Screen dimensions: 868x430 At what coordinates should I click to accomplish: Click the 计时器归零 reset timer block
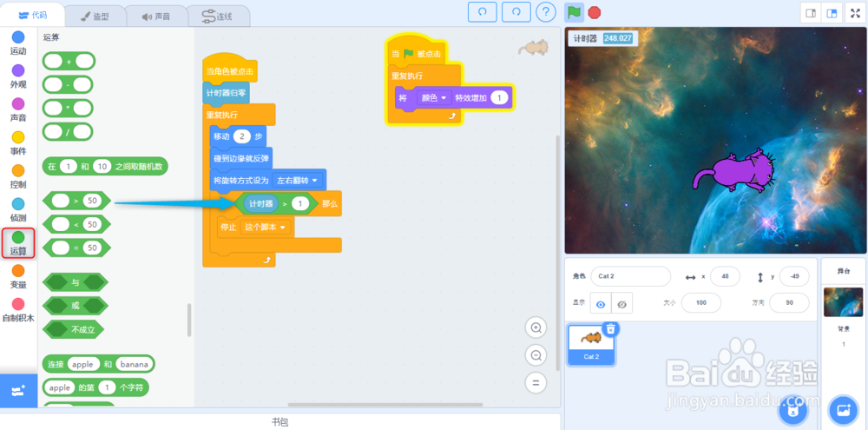[226, 93]
